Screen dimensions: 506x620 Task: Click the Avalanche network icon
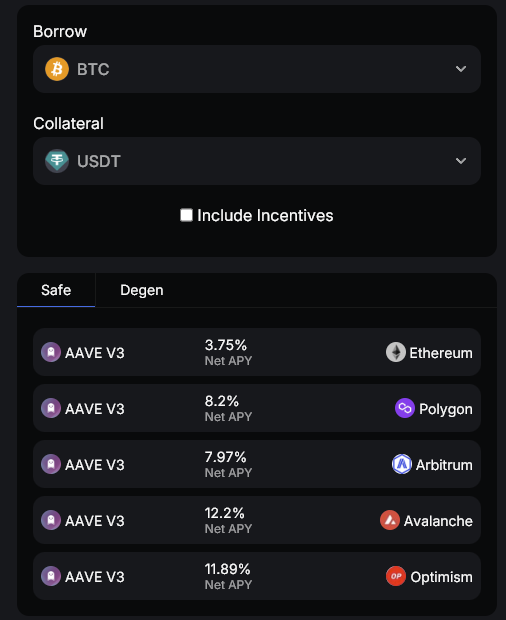tap(390, 520)
